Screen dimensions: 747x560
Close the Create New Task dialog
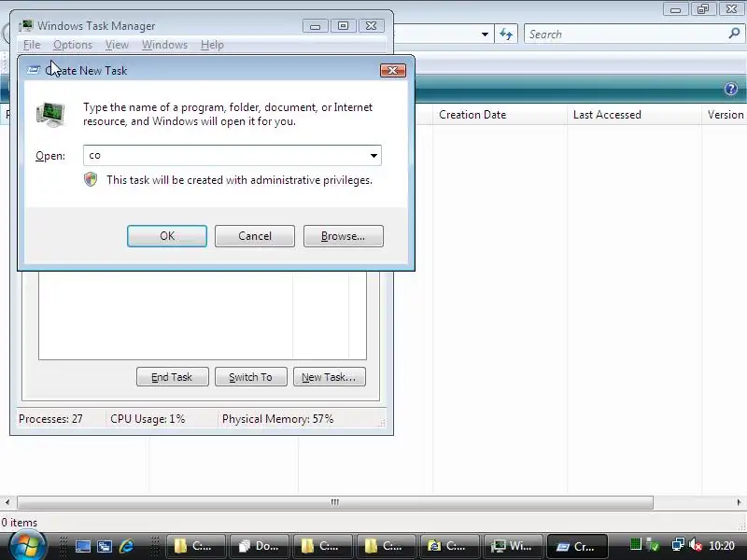click(393, 71)
